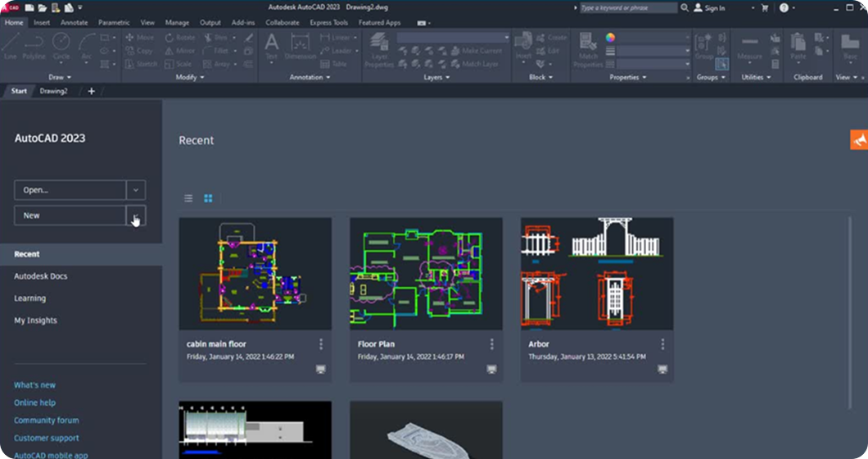Open options menu for Arbor card

point(662,344)
